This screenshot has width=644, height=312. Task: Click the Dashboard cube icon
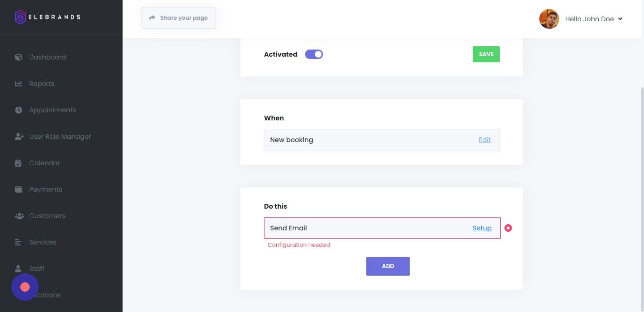coord(19,57)
